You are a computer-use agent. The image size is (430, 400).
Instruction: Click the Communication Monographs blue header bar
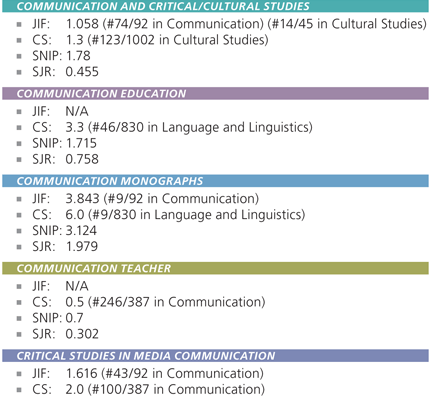click(215, 181)
